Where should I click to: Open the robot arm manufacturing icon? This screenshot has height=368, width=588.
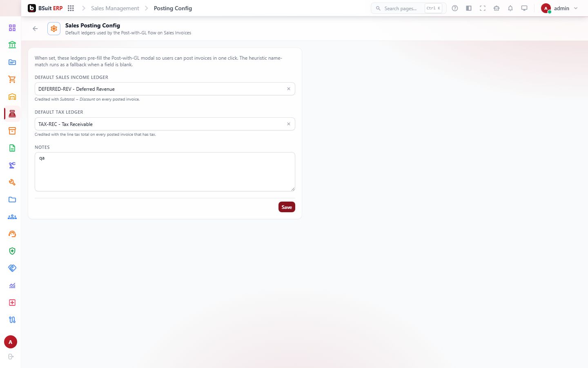pos(12,165)
